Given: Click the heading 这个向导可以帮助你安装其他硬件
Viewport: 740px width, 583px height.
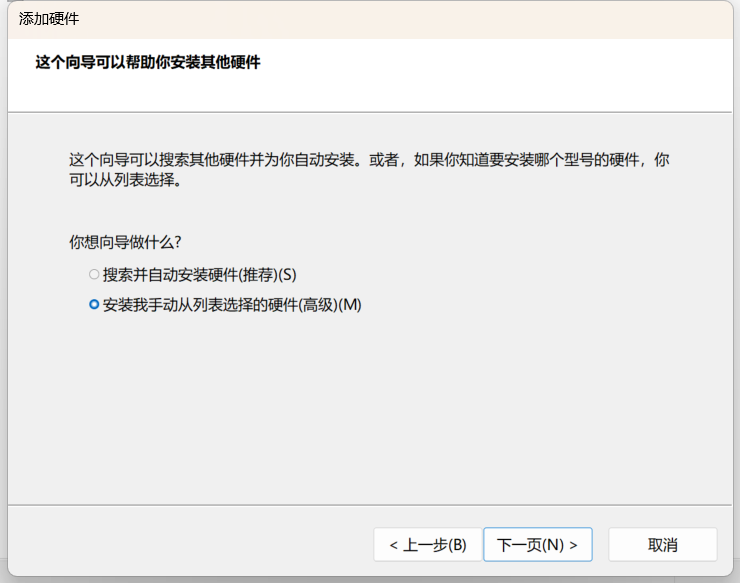Looking at the screenshot, I should [148, 62].
